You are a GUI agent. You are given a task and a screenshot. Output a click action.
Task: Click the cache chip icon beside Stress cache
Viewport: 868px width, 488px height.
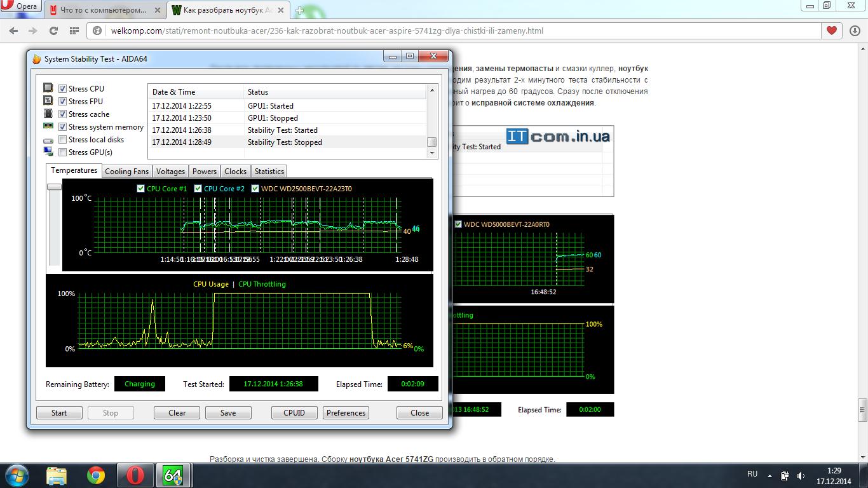click(48, 114)
